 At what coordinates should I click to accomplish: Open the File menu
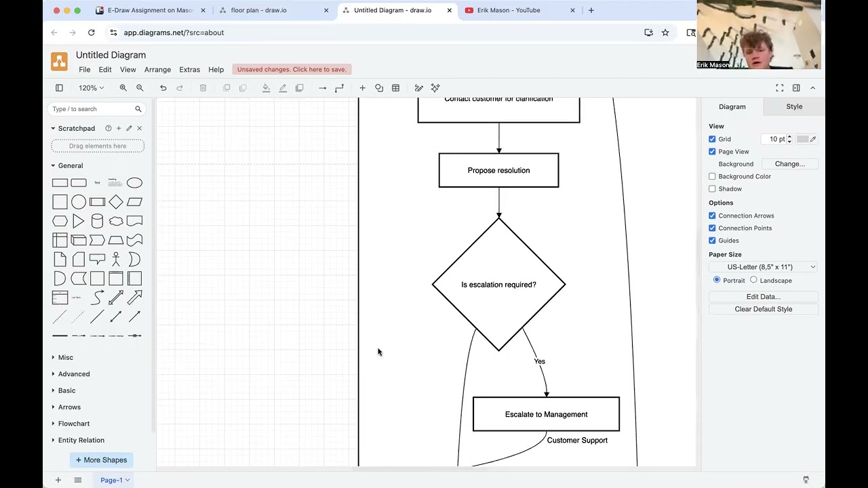point(84,70)
